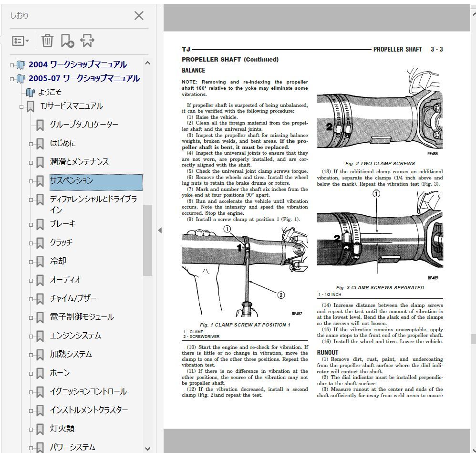The width and height of the screenshot is (476, 453).
Task: Click bookmark icon beside はじめに
Action: pos(40,144)
